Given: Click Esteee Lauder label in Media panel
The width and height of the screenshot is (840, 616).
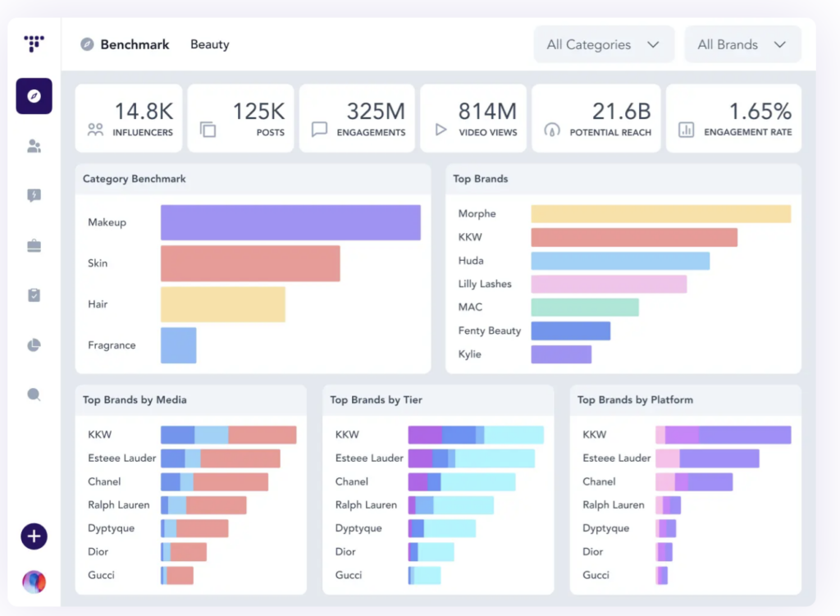Looking at the screenshot, I should click(121, 458).
